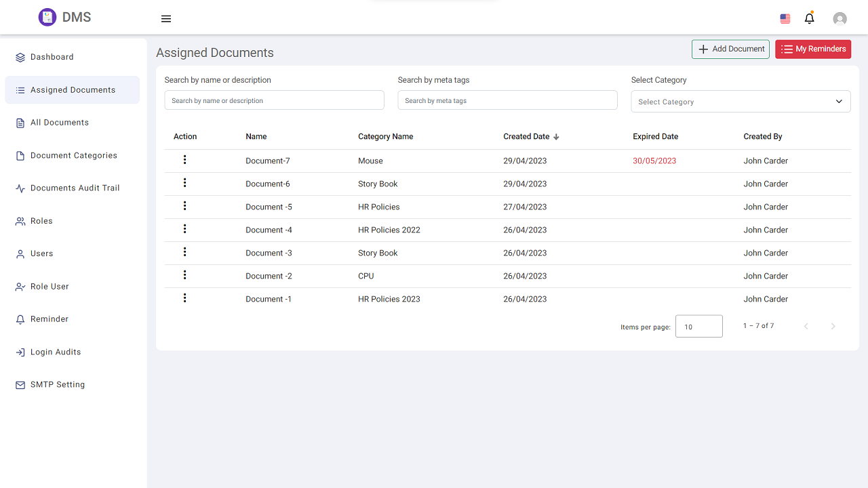
Task: Navigate to SMTP Setting
Action: pyautogui.click(x=58, y=384)
